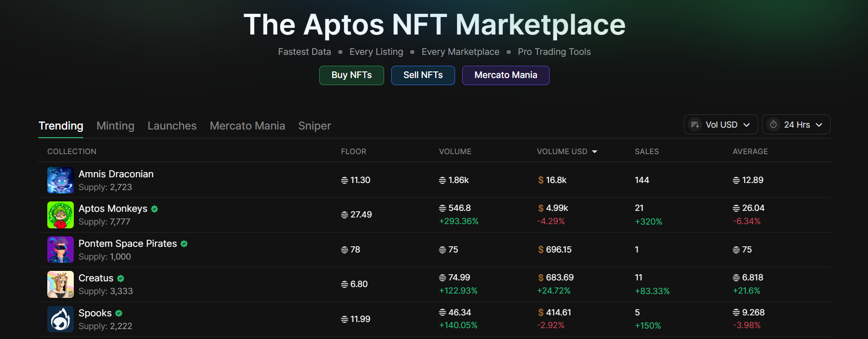868x339 pixels.
Task: Click the Supply: 2,723 text
Action: (105, 187)
